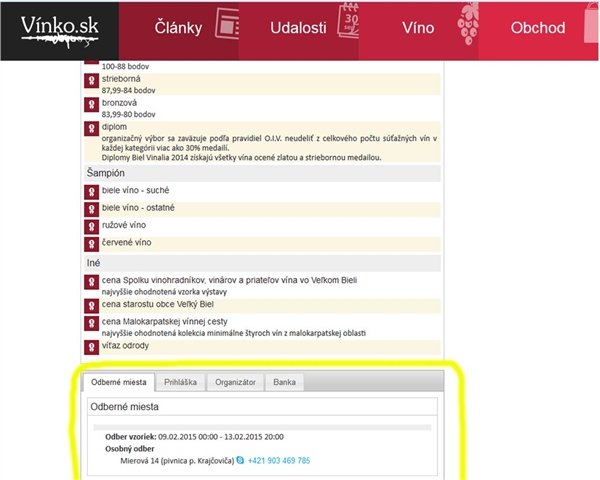Click medal icon for cena starostu obce

[91, 306]
